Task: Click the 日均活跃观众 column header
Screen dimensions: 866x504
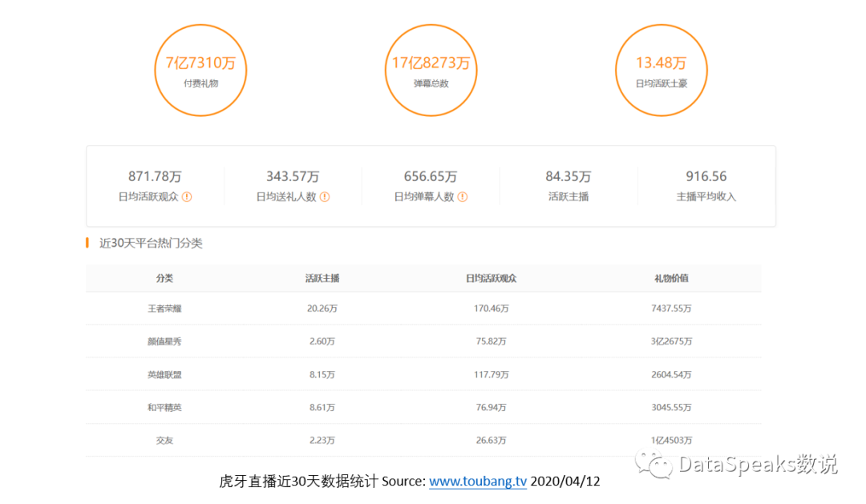Action: click(x=491, y=278)
